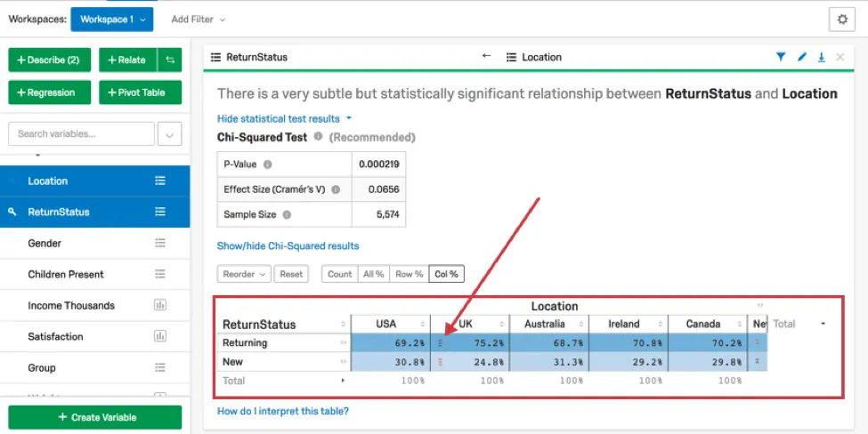Image resolution: width=868 pixels, height=434 pixels.
Task: Click the Create Variable button
Action: 95,417
